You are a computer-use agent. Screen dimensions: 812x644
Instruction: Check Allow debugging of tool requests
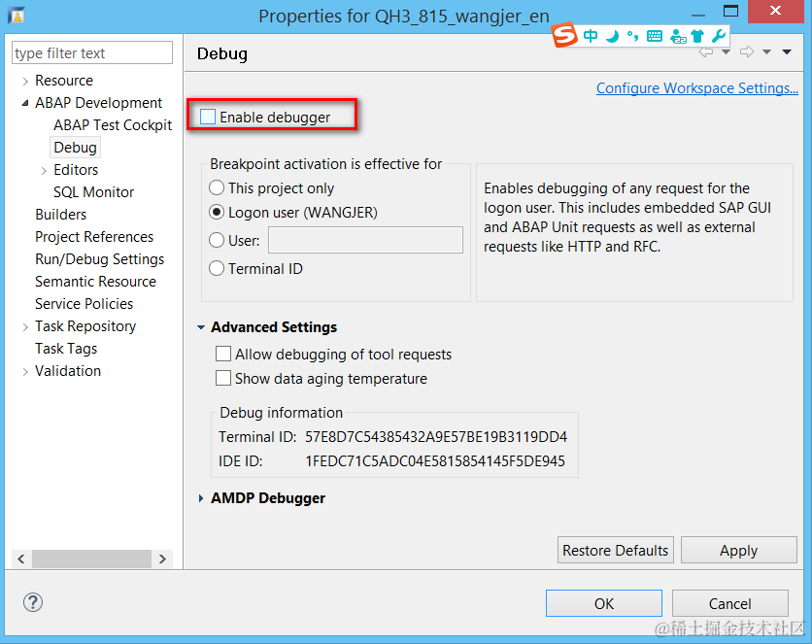tap(223, 355)
